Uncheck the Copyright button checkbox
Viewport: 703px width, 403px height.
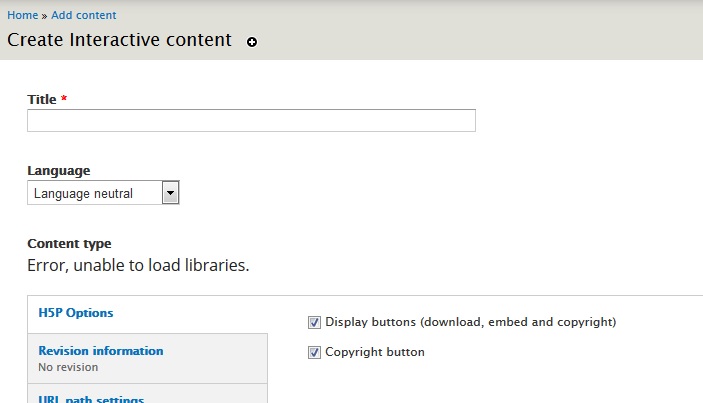(x=314, y=352)
